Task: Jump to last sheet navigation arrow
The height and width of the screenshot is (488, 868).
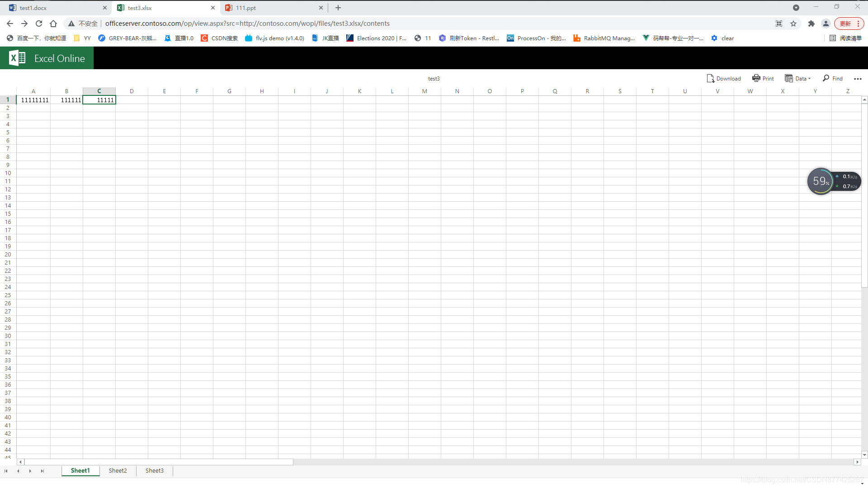Action: click(x=42, y=471)
